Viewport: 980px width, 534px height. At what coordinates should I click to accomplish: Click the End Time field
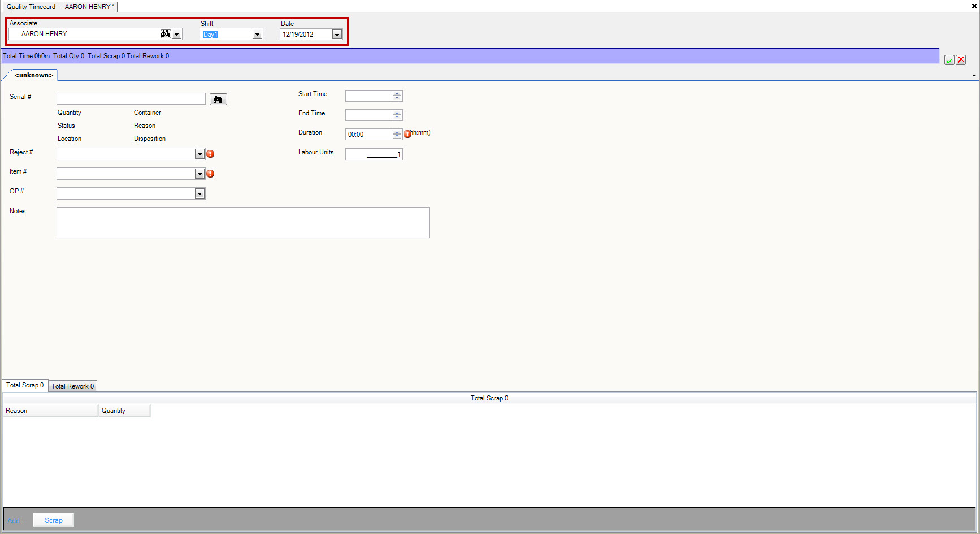tap(369, 115)
